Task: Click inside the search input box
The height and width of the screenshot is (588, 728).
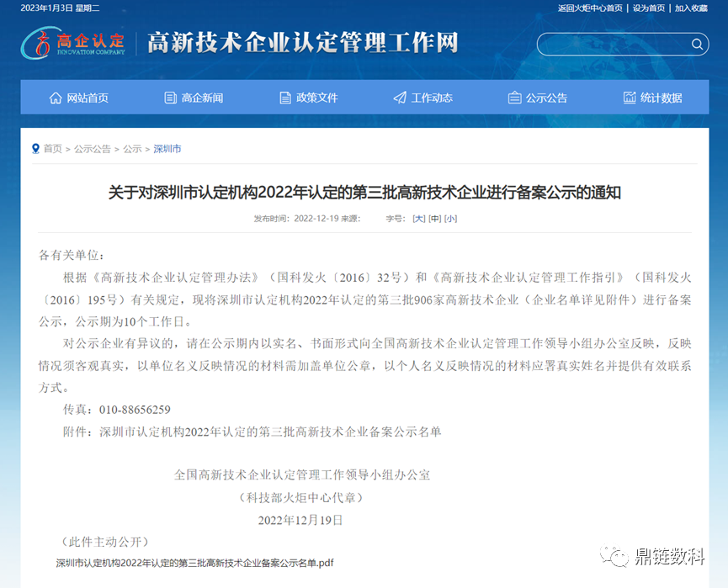Action: [614, 44]
